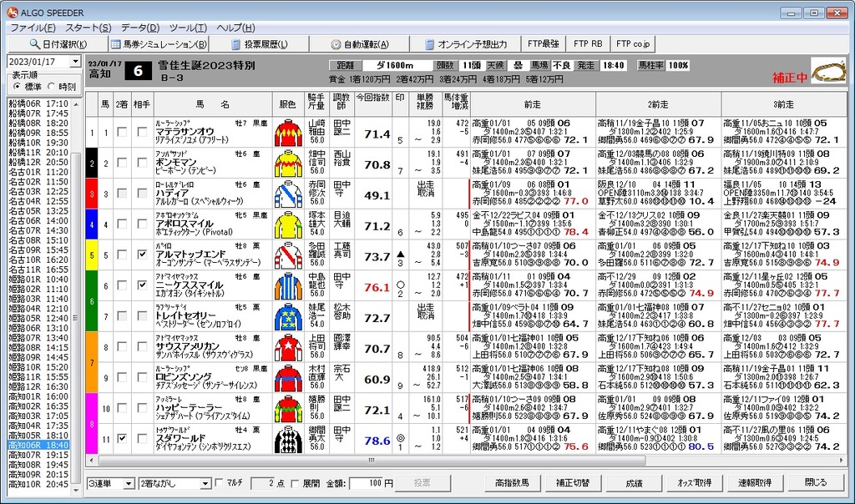
Task: Open スタート menu
Action: (89, 28)
